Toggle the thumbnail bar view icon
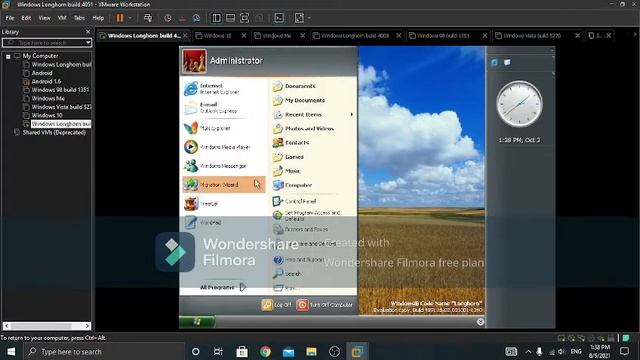The width and height of the screenshot is (640, 360). (230, 18)
